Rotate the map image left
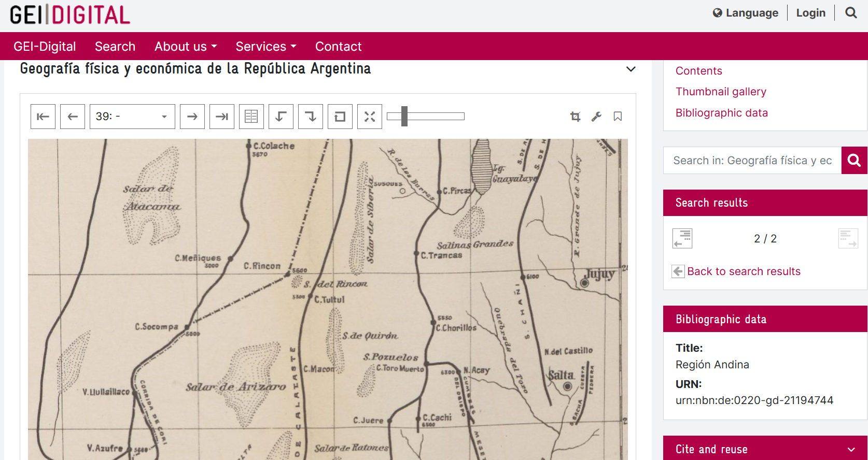Screen dimensions: 868x460 281,117
